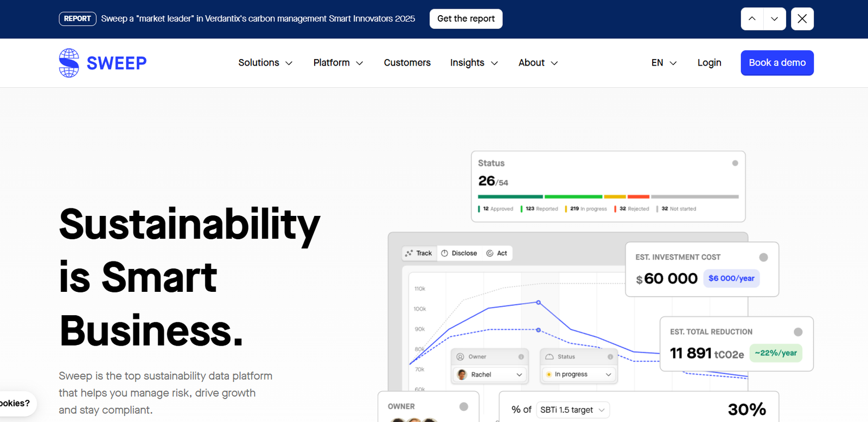Toggle the gray dot on Status card

[x=735, y=163]
